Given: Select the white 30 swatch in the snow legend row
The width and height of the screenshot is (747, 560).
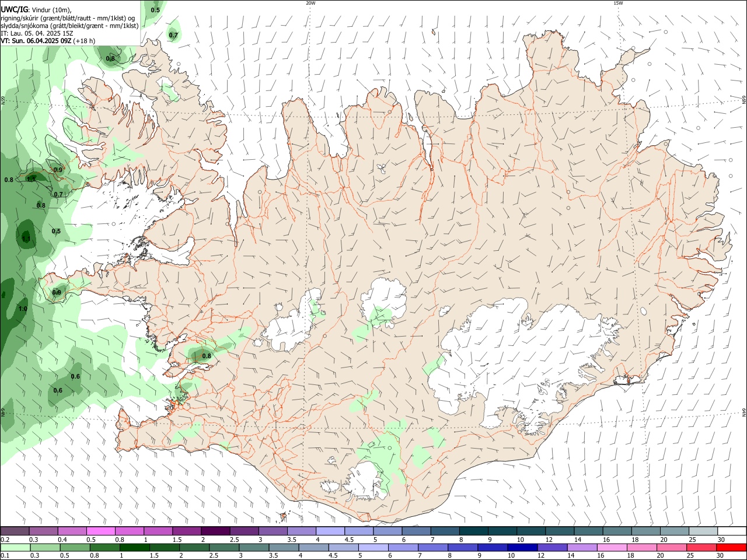Looking at the screenshot, I should point(731,531).
